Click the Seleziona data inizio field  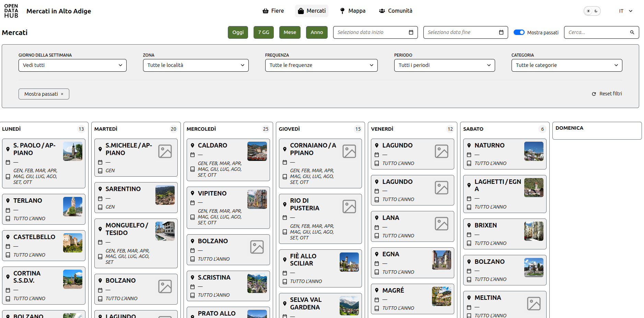375,32
